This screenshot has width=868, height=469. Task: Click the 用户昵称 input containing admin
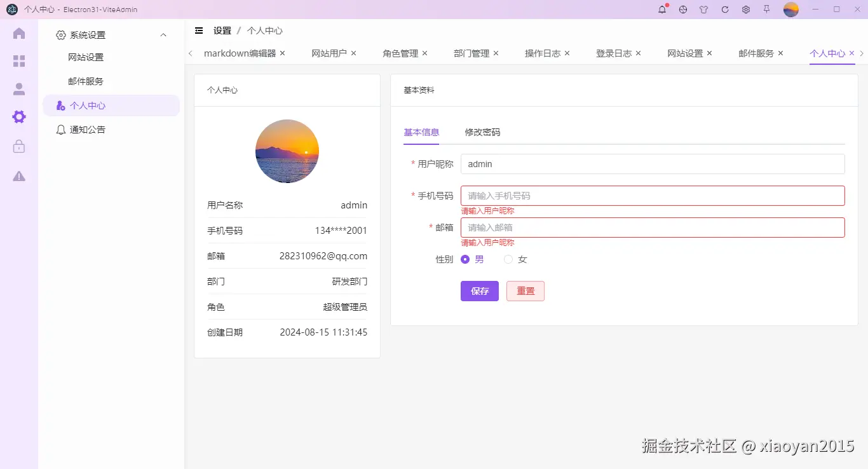[653, 164]
